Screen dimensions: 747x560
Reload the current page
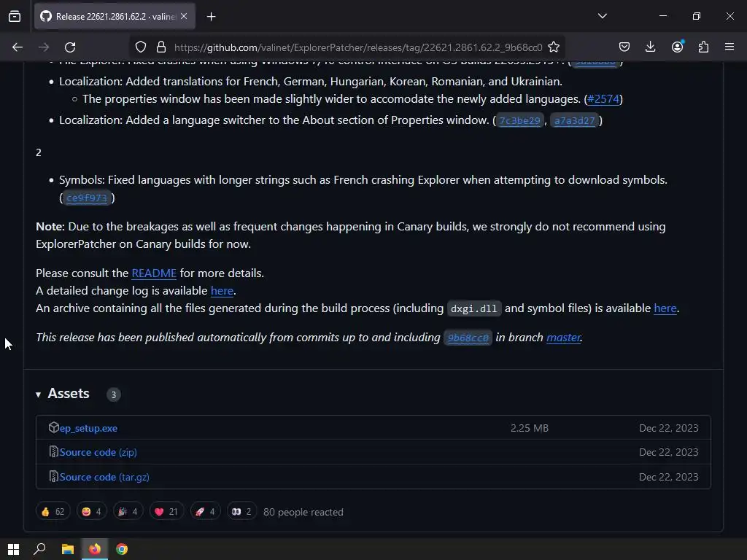tap(70, 47)
